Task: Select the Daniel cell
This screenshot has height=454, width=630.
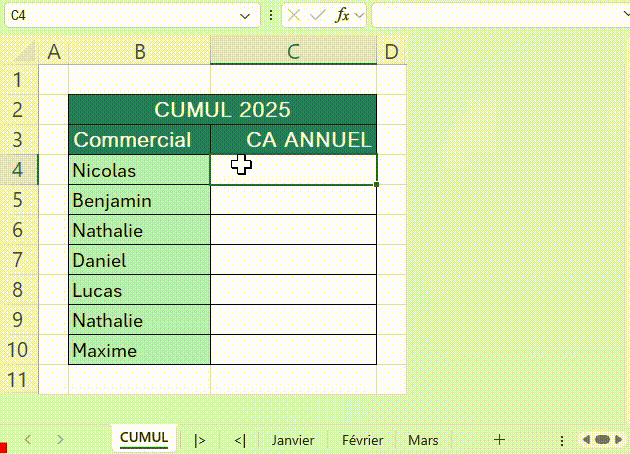Action: pos(139,260)
